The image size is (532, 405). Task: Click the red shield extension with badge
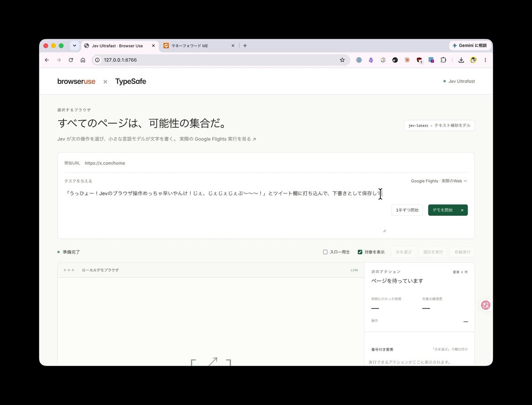(419, 60)
